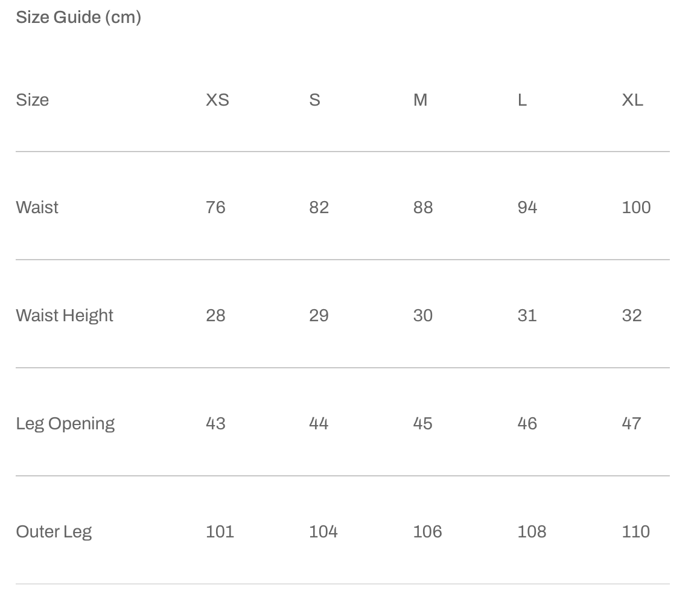
Task: Click the Waist row label
Action: pyautogui.click(x=37, y=207)
